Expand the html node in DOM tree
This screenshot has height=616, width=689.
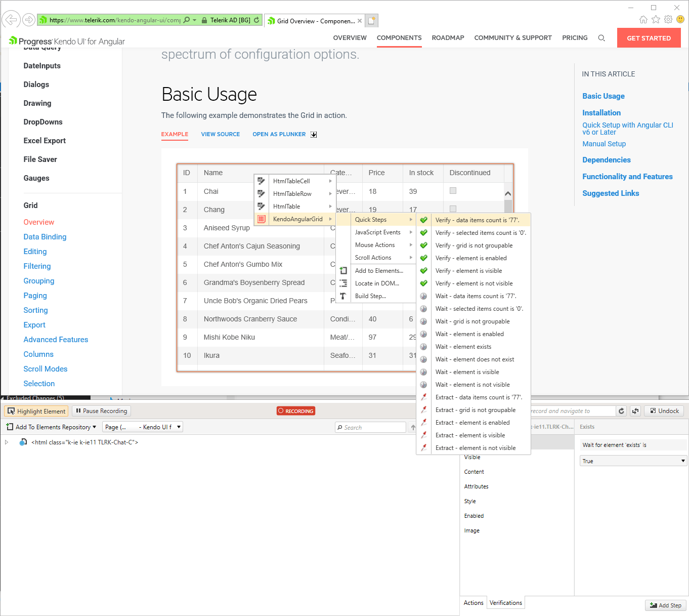[7, 442]
